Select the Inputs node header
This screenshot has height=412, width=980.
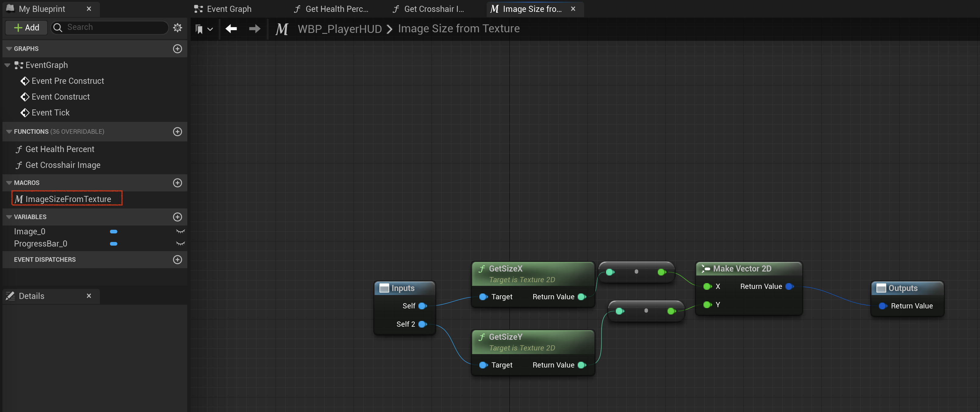(404, 288)
